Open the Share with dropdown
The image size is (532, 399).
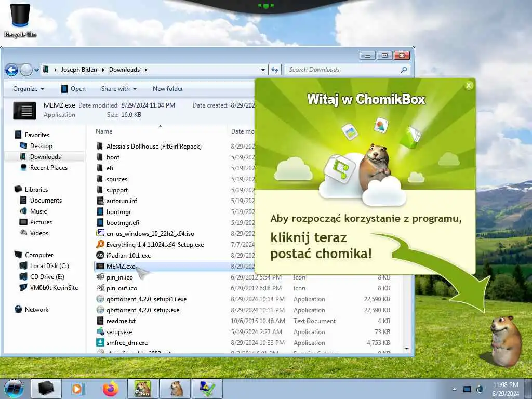[119, 89]
